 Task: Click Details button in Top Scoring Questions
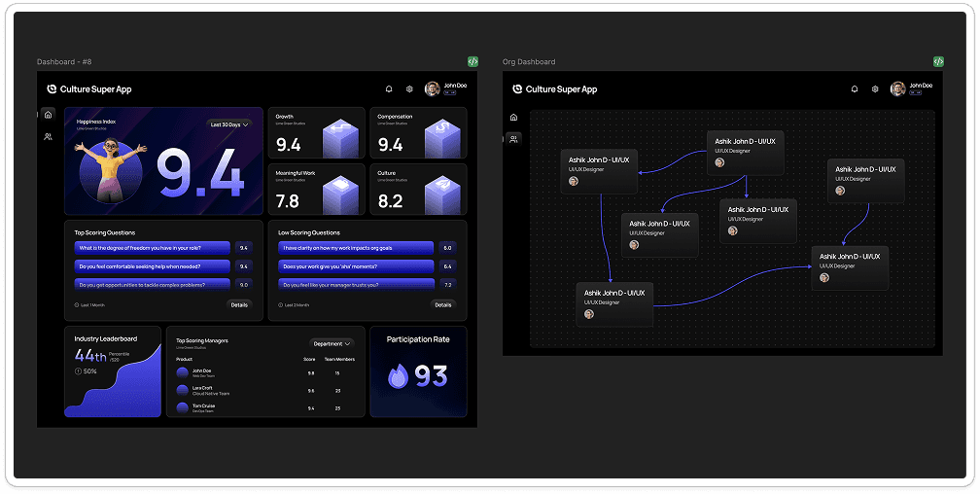coord(239,304)
